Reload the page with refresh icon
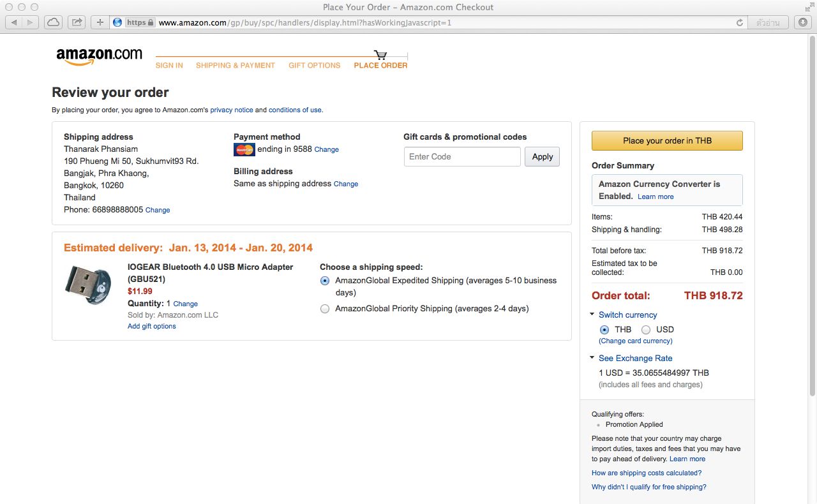Image resolution: width=817 pixels, height=504 pixels. click(740, 22)
